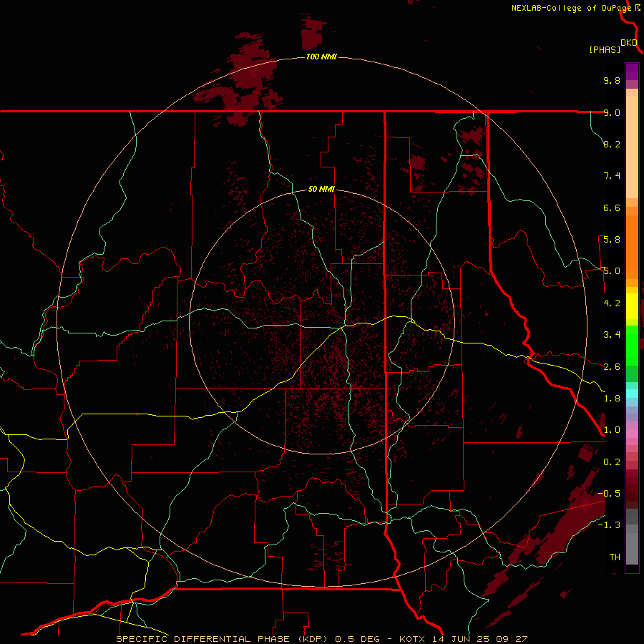Click the 1.8 value on the color scale
This screenshot has width=644, height=644.
pos(612,399)
